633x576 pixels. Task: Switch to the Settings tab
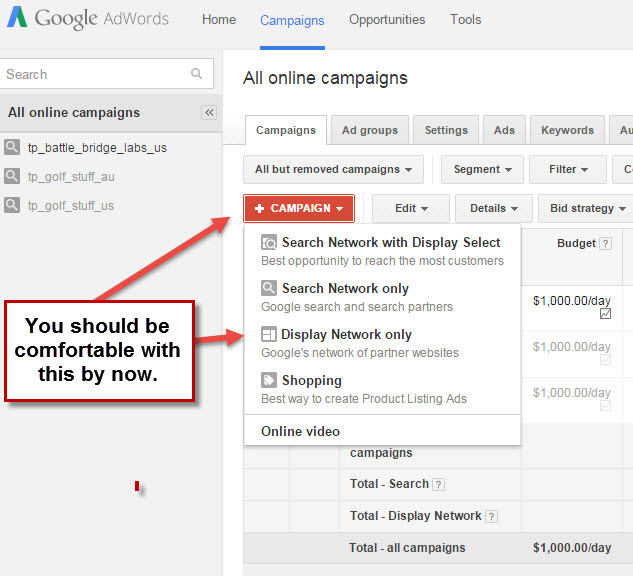(446, 130)
